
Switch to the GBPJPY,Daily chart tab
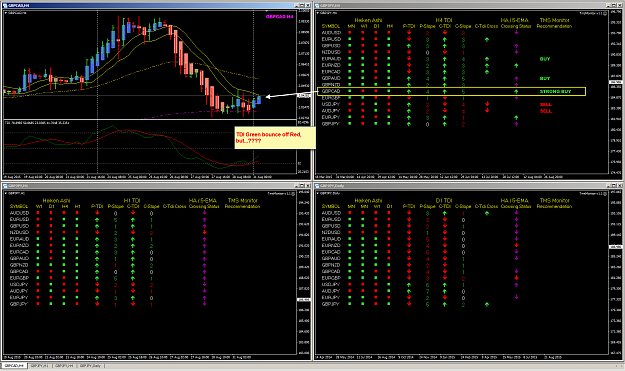click(91, 365)
